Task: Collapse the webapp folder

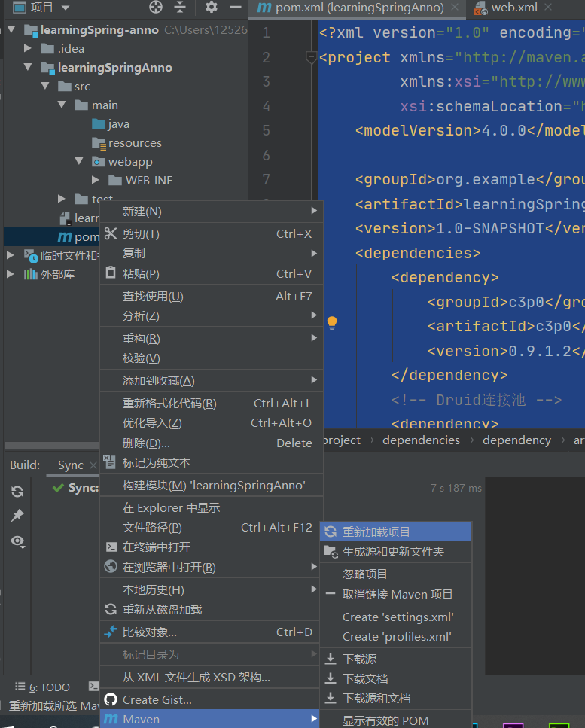Action: click(x=79, y=161)
